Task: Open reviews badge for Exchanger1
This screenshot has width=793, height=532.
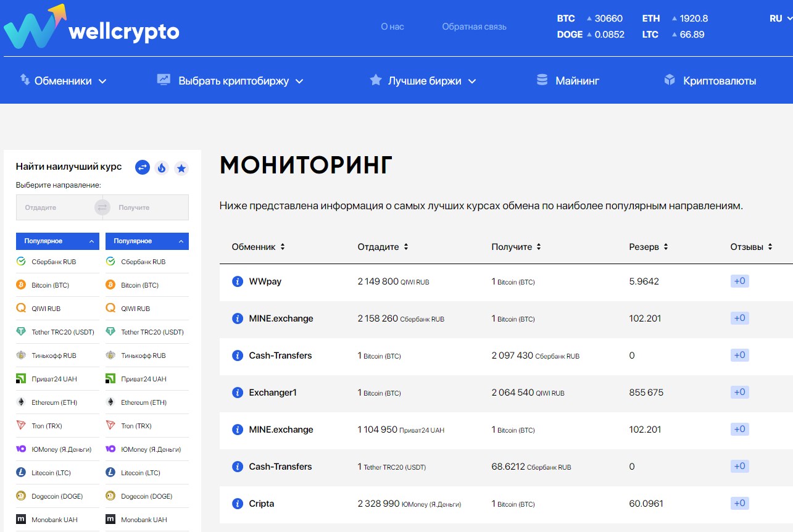Action: pyautogui.click(x=739, y=393)
